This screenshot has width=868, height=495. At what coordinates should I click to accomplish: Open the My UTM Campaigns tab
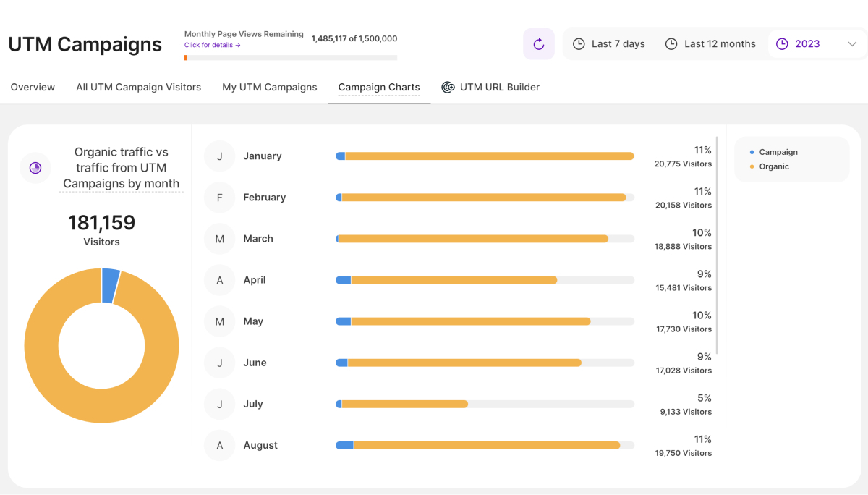pos(269,88)
